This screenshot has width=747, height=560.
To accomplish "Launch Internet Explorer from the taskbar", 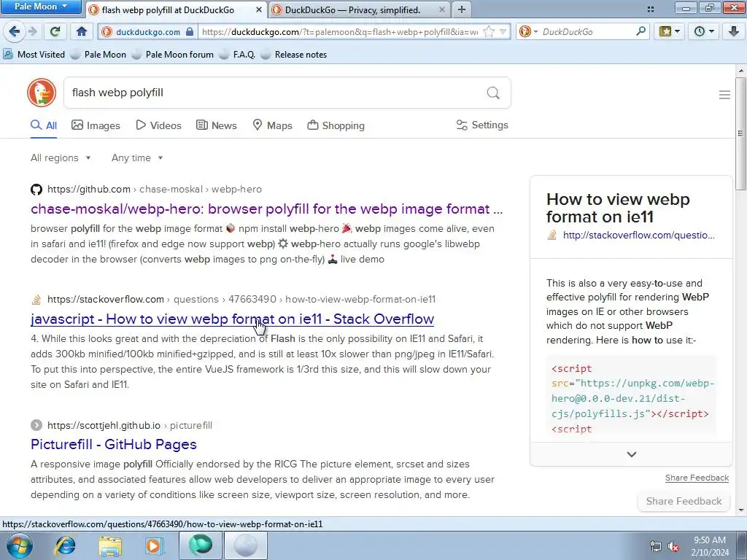I will click(x=65, y=545).
